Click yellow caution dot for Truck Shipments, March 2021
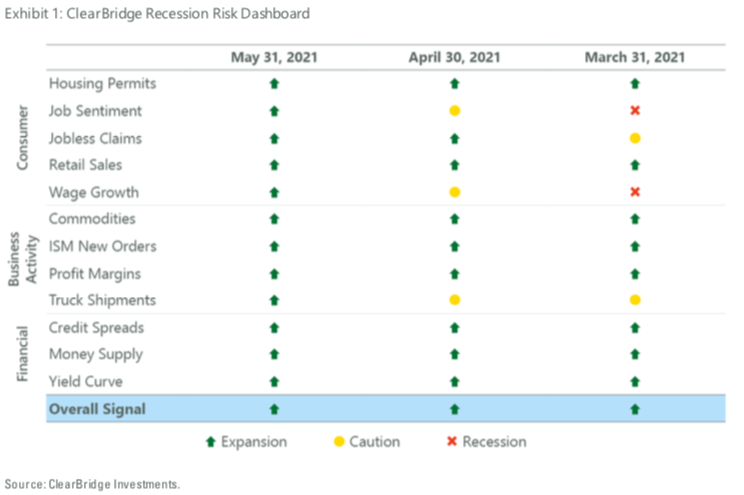The width and height of the screenshot is (744, 495). (635, 300)
